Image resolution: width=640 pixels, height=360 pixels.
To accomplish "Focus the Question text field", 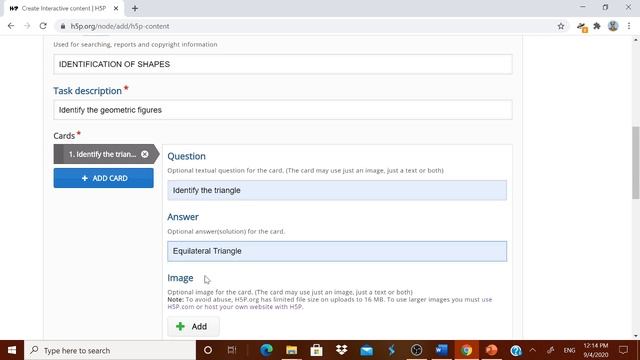I will tap(337, 190).
